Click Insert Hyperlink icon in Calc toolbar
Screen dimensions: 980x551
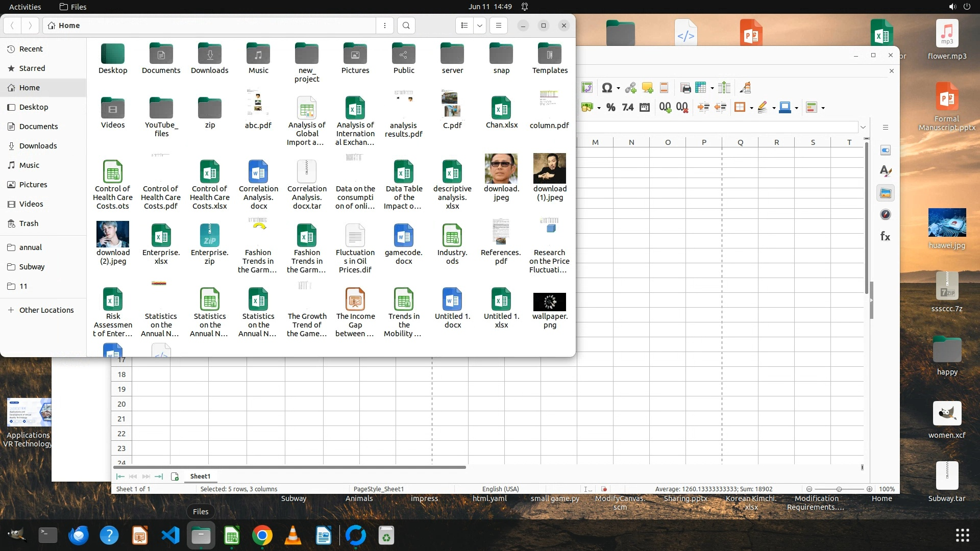(x=630, y=88)
